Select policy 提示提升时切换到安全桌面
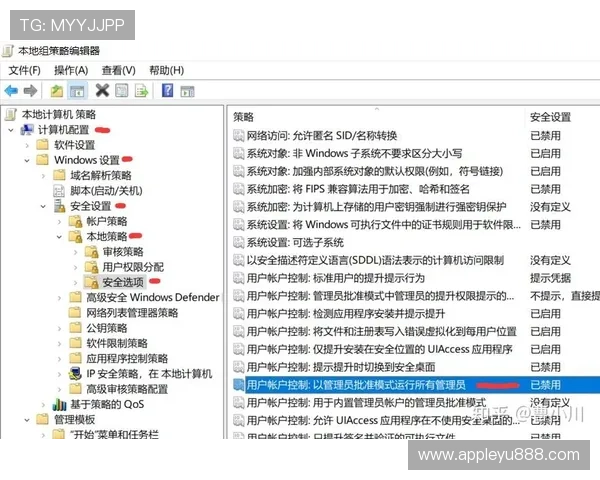This screenshot has width=600, height=480. [x=341, y=367]
